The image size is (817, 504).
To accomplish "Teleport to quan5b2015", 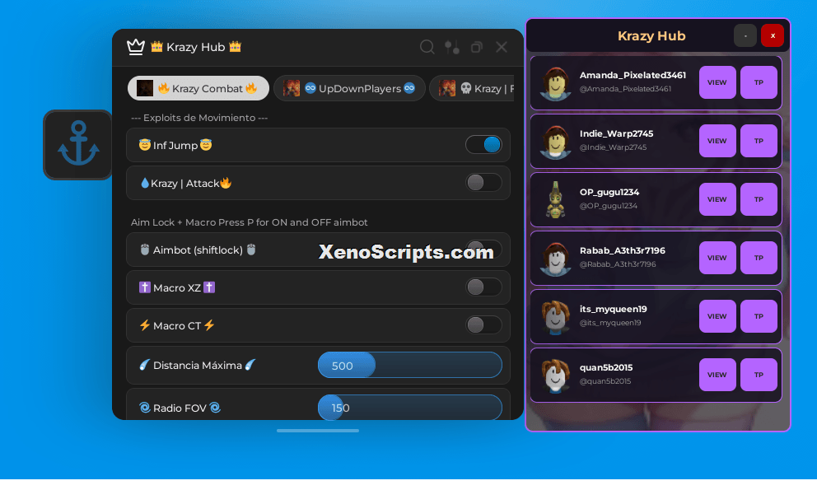I will tap(759, 375).
